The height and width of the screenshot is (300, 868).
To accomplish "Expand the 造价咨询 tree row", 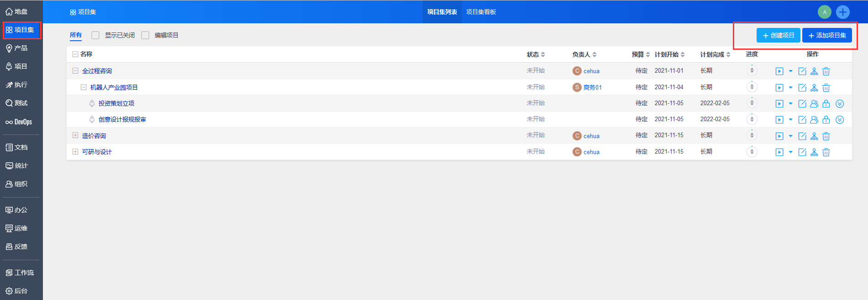I will click(x=75, y=136).
